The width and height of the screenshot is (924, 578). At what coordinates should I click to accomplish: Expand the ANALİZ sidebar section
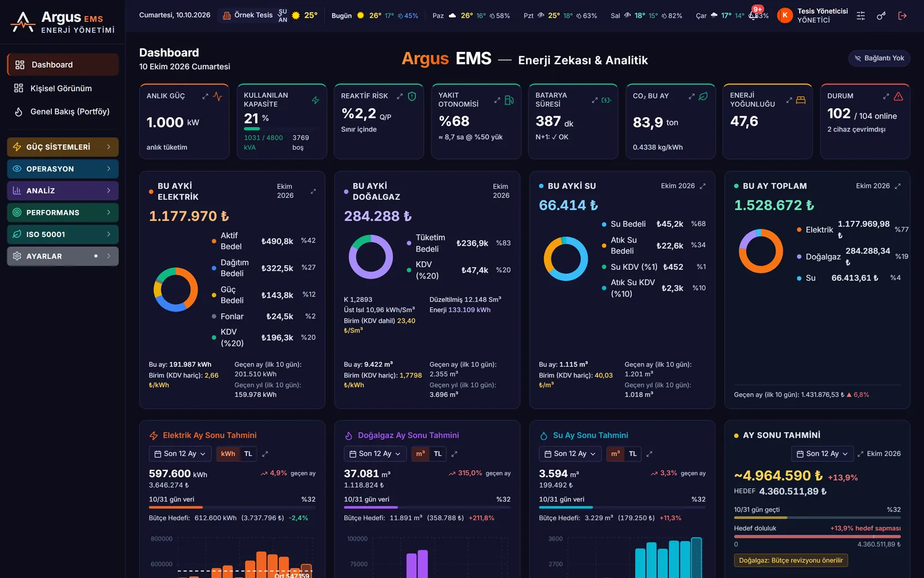[x=63, y=191]
